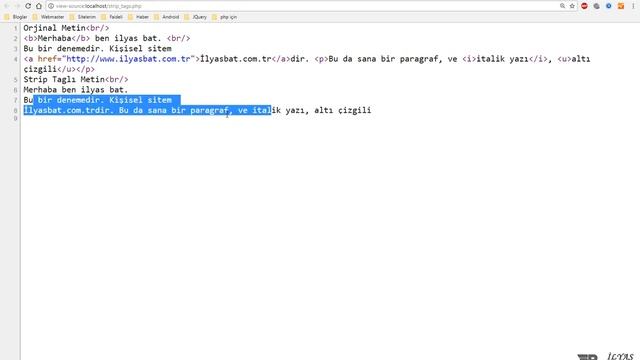Click the 'Merhaba' text inside the b tag
Viewport: 640px width, 360px height.
[x=54, y=38]
